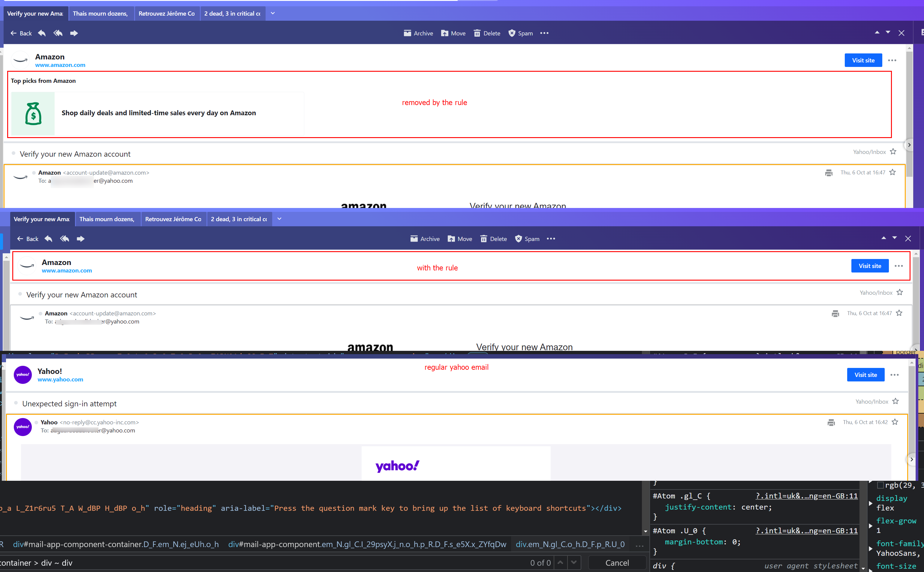Star the top 'Verify your new Amazon account' subject
The width and height of the screenshot is (924, 572).
(x=893, y=152)
